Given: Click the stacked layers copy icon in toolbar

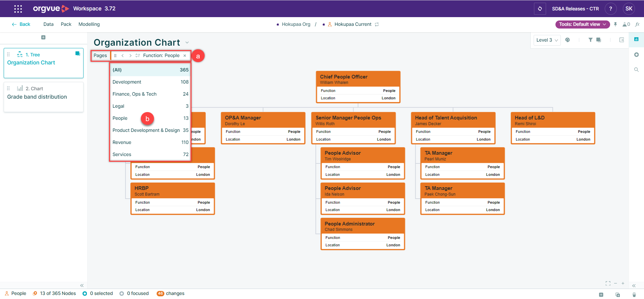Looking at the screenshot, I should coord(599,40).
